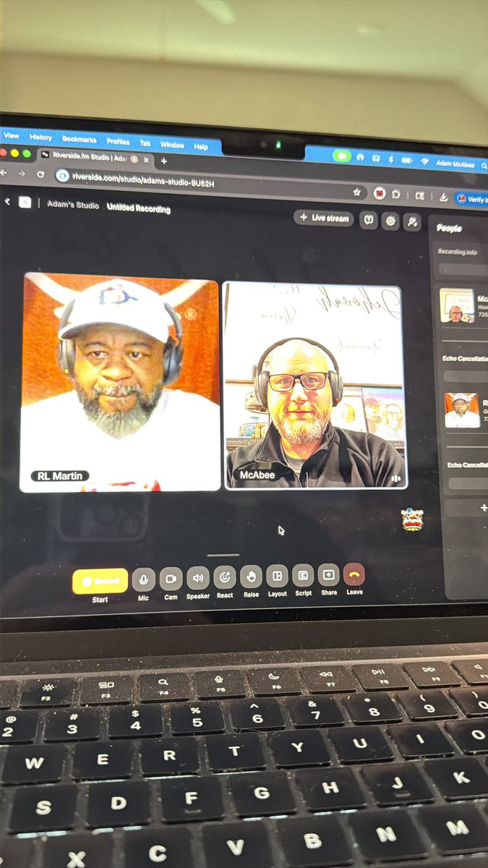Screen dimensions: 488x868
Task: Open the Help menu
Action: point(201,147)
